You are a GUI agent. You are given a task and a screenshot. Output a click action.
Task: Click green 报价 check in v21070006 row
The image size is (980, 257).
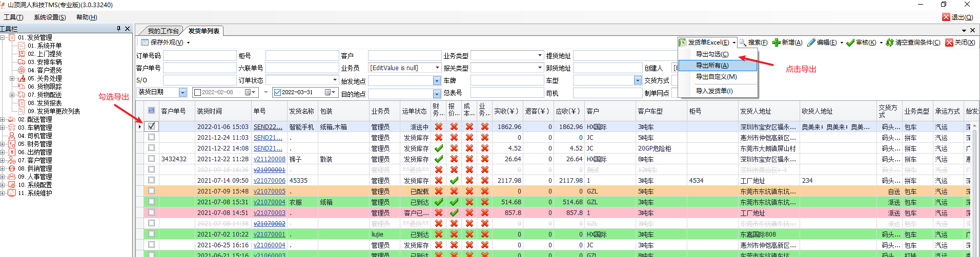coord(454,180)
